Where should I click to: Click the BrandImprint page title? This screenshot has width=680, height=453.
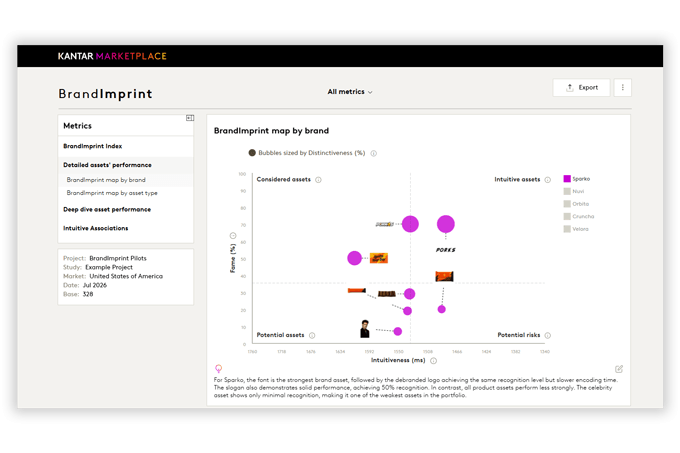[105, 94]
